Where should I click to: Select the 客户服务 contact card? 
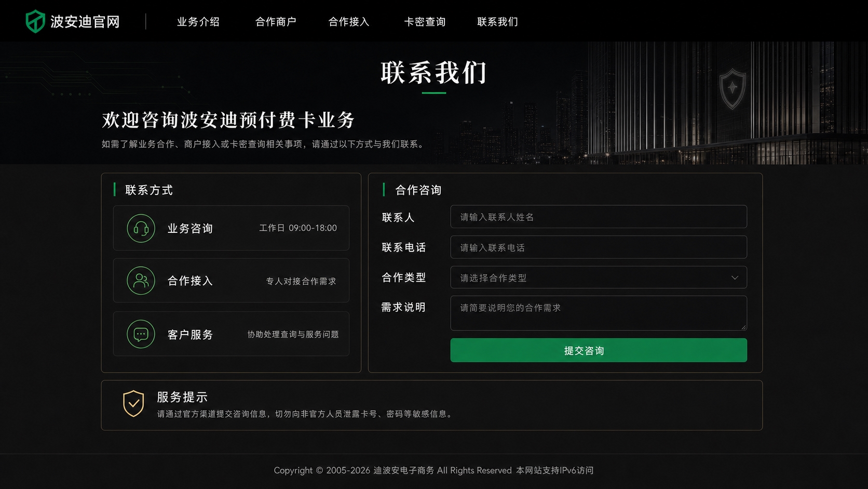pos(231,334)
